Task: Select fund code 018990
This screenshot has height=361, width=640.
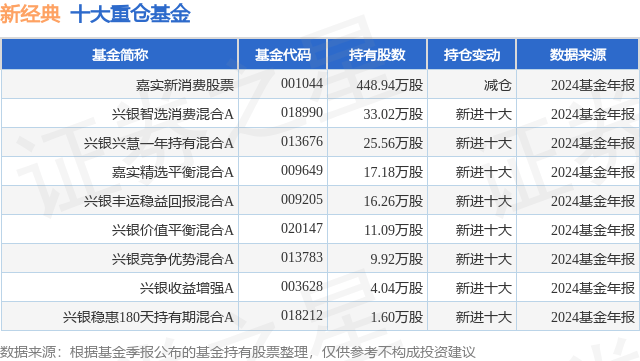Action: (x=302, y=112)
